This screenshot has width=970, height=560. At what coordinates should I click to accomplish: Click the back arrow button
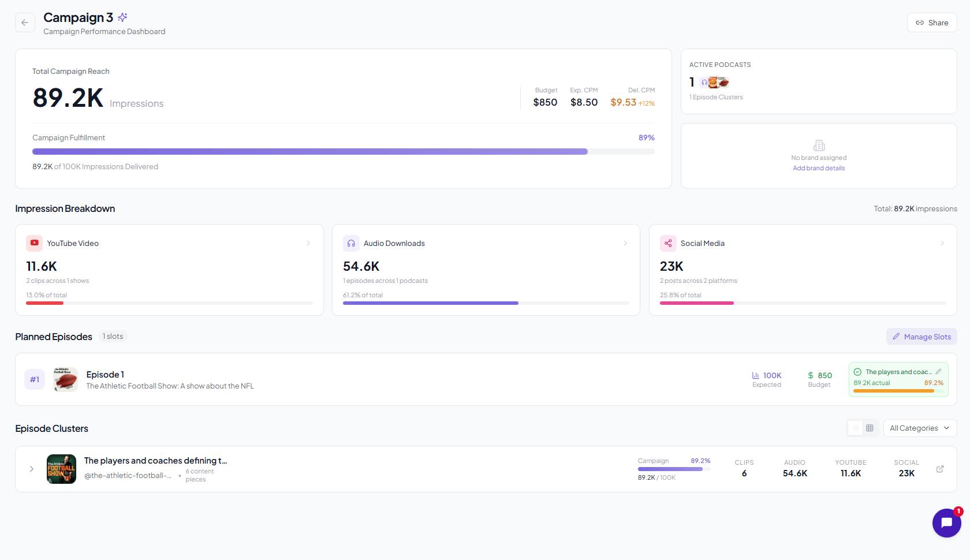[x=25, y=23]
